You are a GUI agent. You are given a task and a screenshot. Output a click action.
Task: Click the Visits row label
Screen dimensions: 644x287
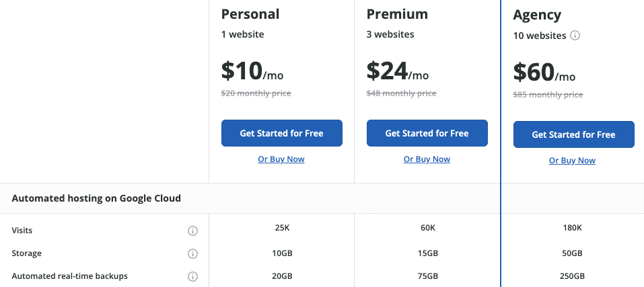[x=22, y=231]
